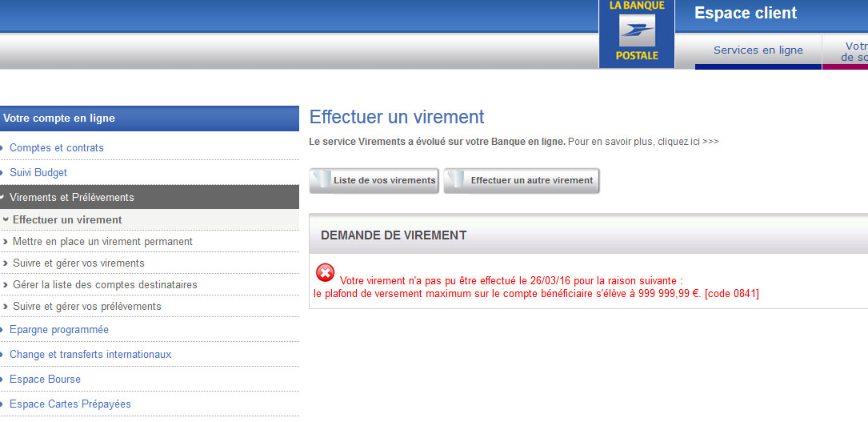
Task: Open Espace Bourse menu entry
Action: 45,380
